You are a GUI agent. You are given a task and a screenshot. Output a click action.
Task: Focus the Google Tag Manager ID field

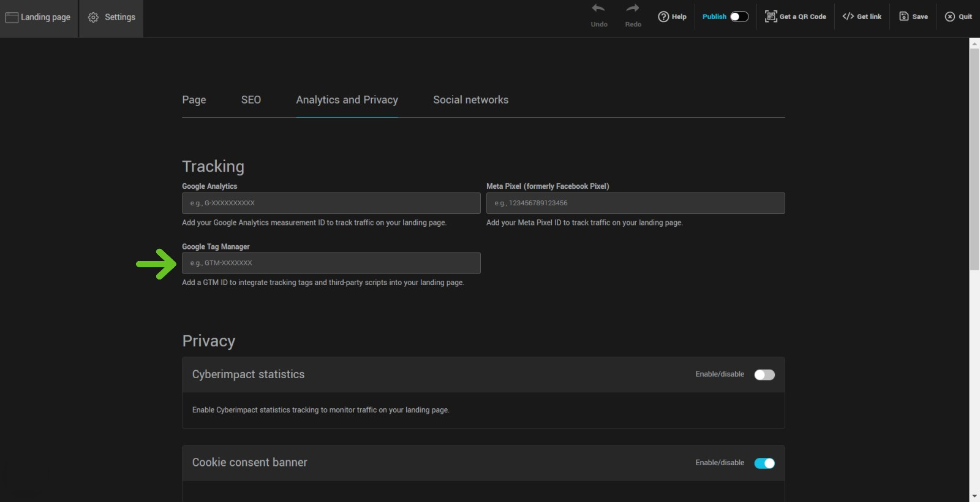pyautogui.click(x=331, y=263)
